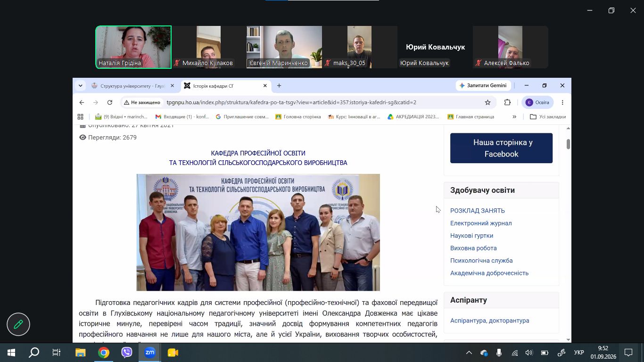This screenshot has height=362, width=644.
Task: Open a new browser tab
Action: coord(279,86)
